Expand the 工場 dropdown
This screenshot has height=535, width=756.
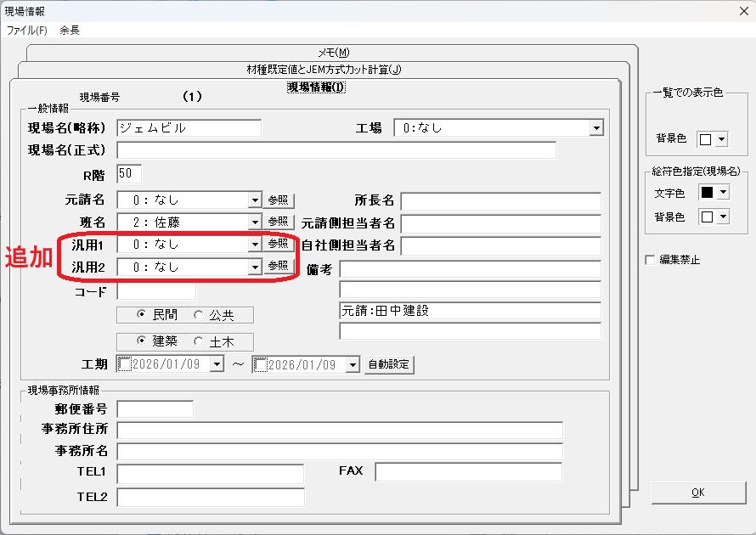(x=596, y=128)
